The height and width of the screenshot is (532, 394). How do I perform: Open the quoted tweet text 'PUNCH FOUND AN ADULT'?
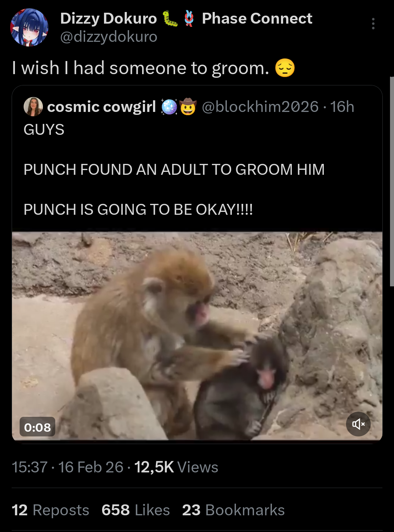[x=174, y=170]
